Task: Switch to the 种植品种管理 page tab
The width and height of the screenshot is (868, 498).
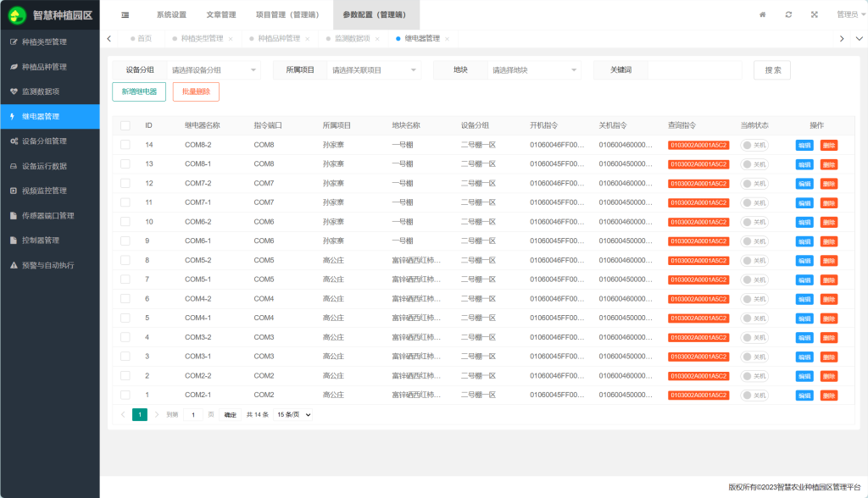Action: pos(279,38)
